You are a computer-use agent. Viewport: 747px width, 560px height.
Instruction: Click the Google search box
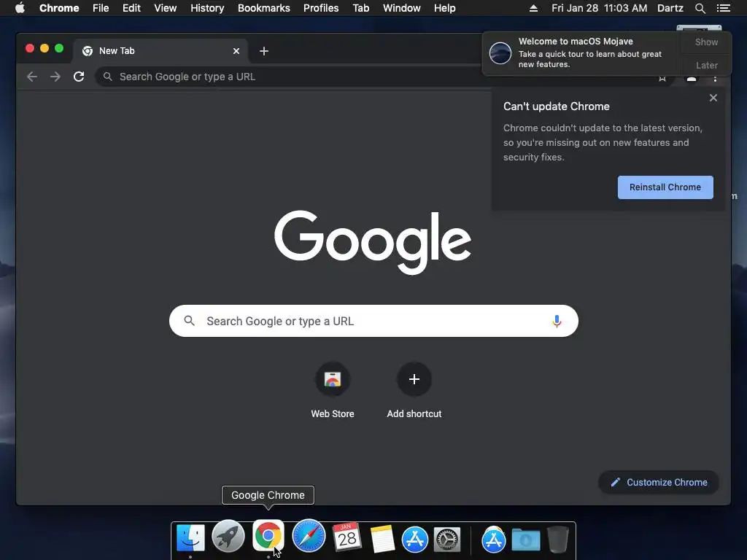click(373, 321)
